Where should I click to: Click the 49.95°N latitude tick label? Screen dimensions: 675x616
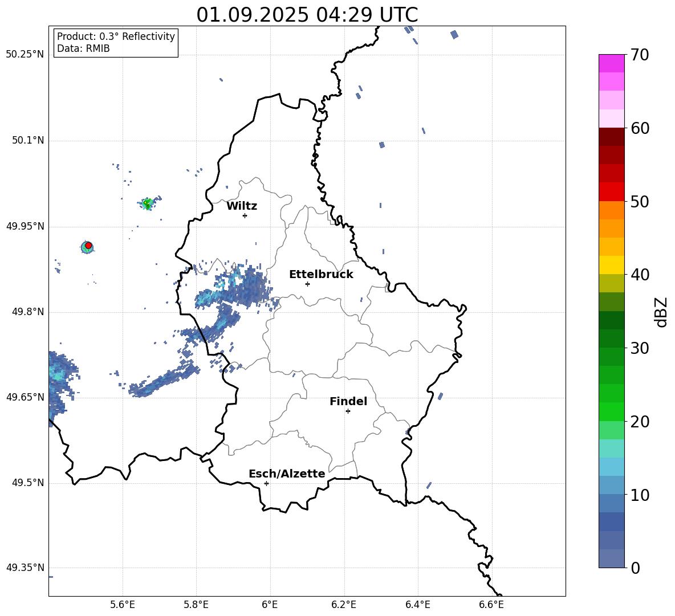click(25, 226)
